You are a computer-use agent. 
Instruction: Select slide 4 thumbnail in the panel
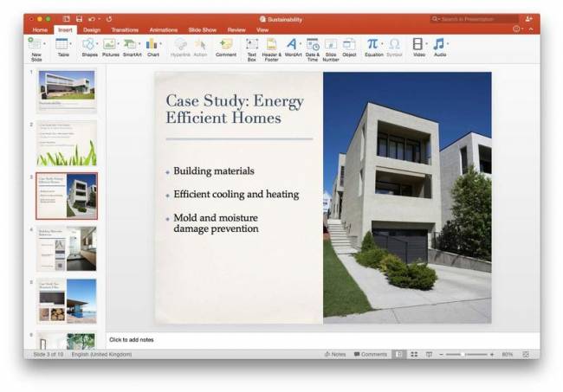pyautogui.click(x=67, y=248)
